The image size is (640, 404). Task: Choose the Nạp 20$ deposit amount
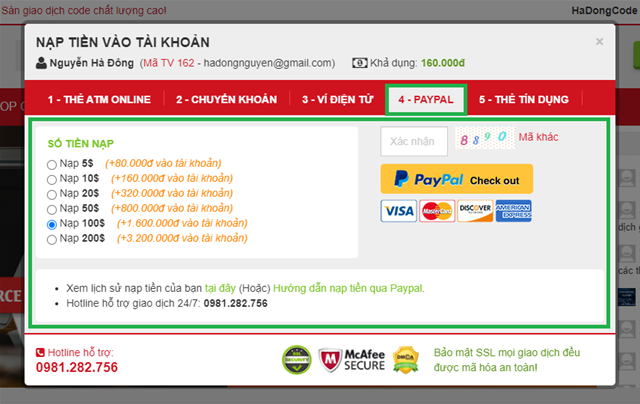pyautogui.click(x=51, y=195)
